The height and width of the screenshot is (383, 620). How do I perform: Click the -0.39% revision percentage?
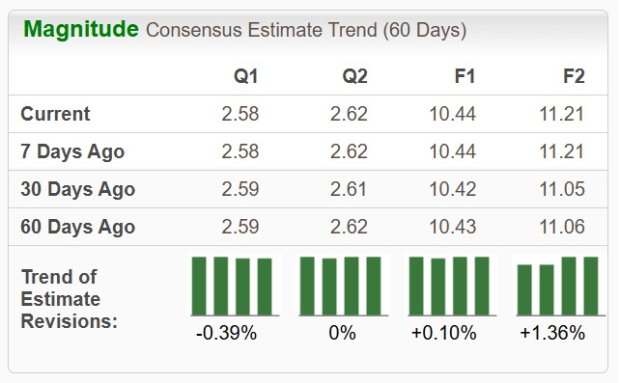tap(227, 333)
